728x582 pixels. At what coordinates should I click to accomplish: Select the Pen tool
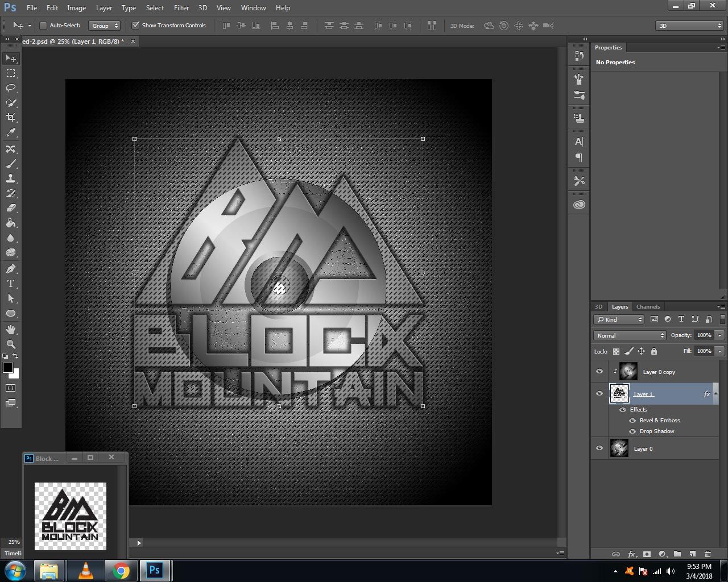coord(11,269)
